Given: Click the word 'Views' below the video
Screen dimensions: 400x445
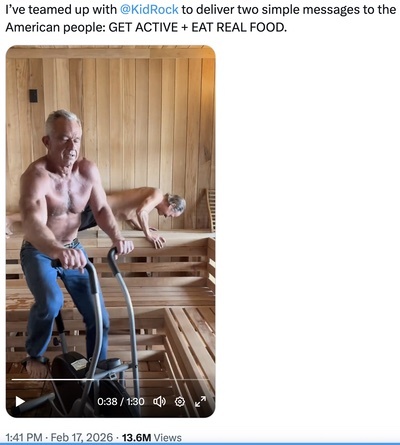Looking at the screenshot, I should 168,437.
